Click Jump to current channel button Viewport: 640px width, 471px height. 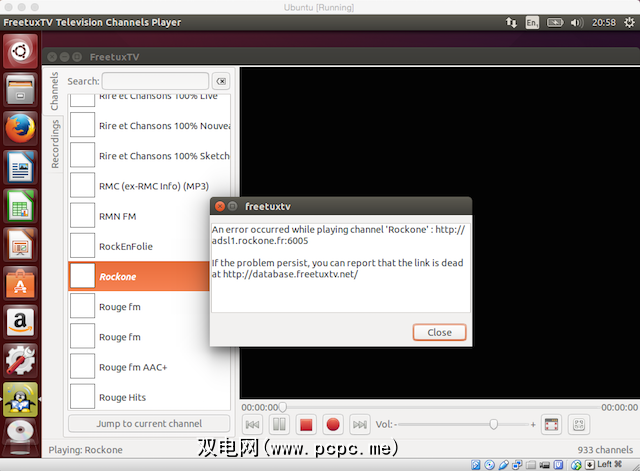[149, 424]
